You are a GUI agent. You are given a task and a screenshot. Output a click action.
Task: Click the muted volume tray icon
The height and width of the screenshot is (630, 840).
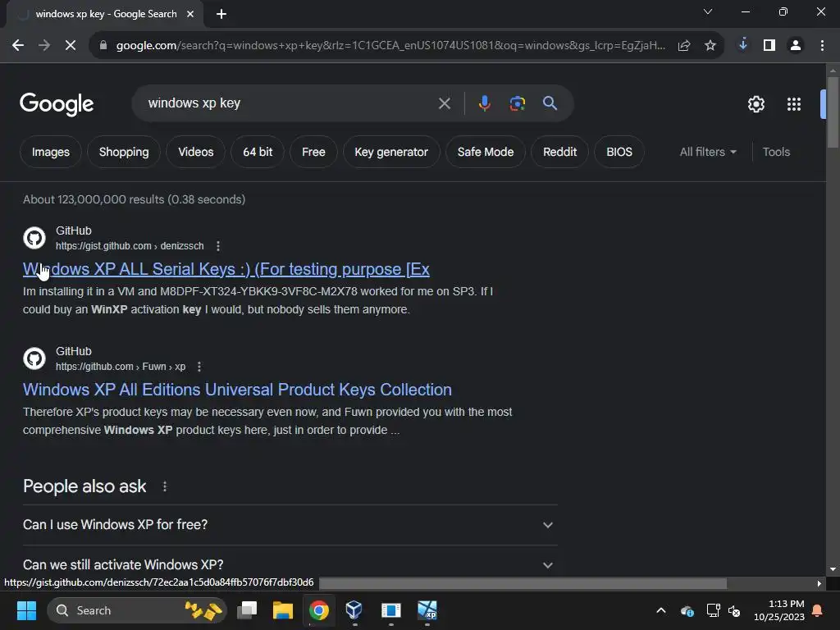point(734,610)
